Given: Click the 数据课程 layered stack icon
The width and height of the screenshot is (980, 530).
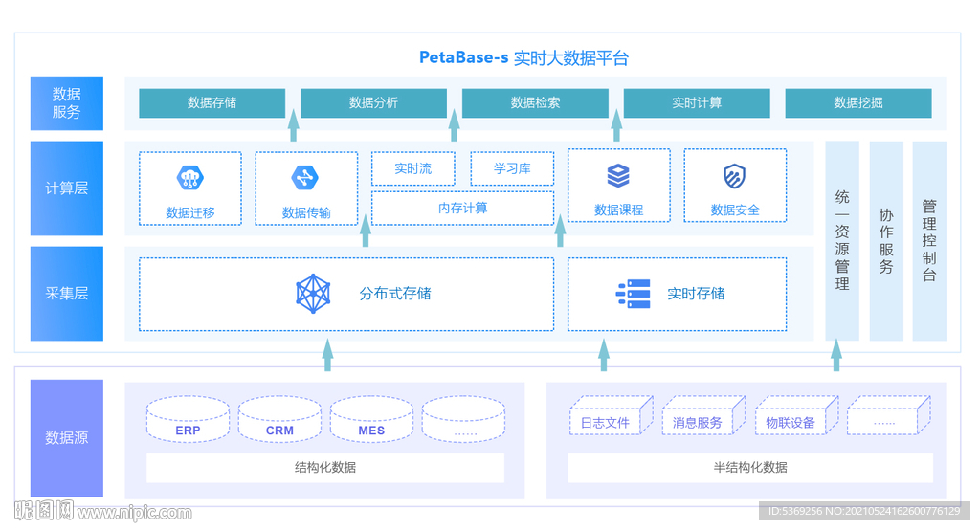Looking at the screenshot, I should point(618,176).
